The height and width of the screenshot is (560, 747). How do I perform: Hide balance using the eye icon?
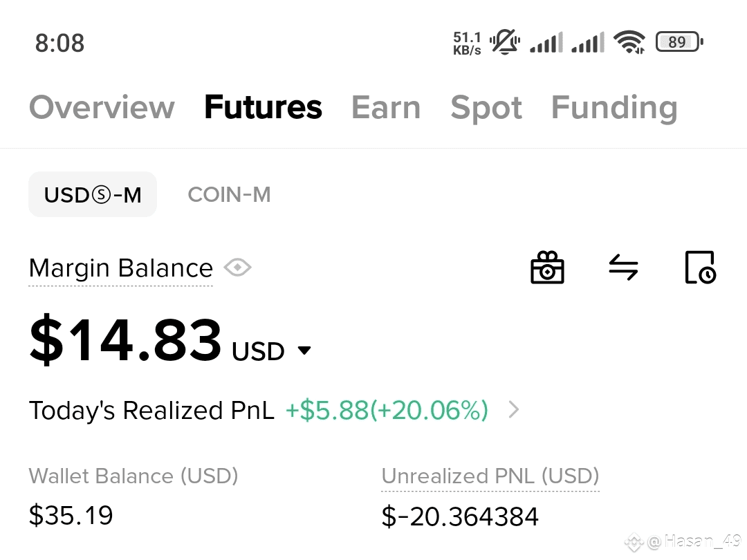[238, 267]
